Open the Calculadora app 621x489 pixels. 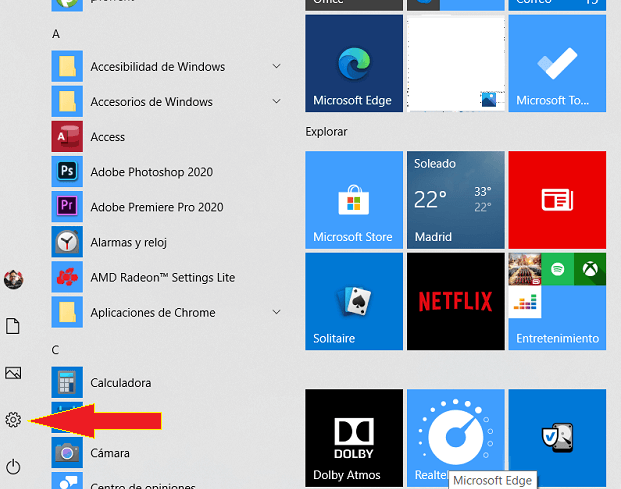(x=167, y=382)
